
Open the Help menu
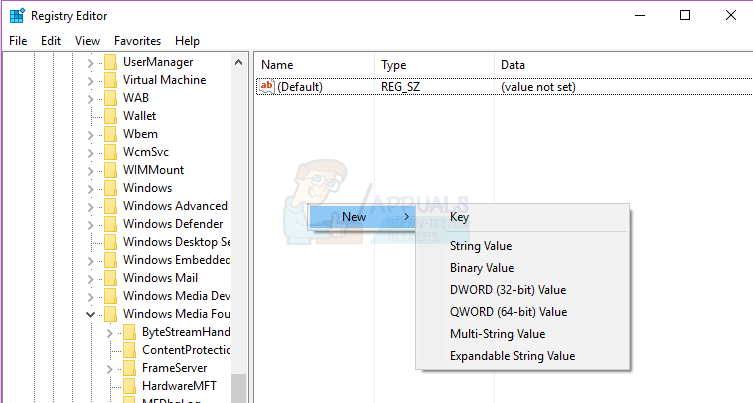coord(187,41)
